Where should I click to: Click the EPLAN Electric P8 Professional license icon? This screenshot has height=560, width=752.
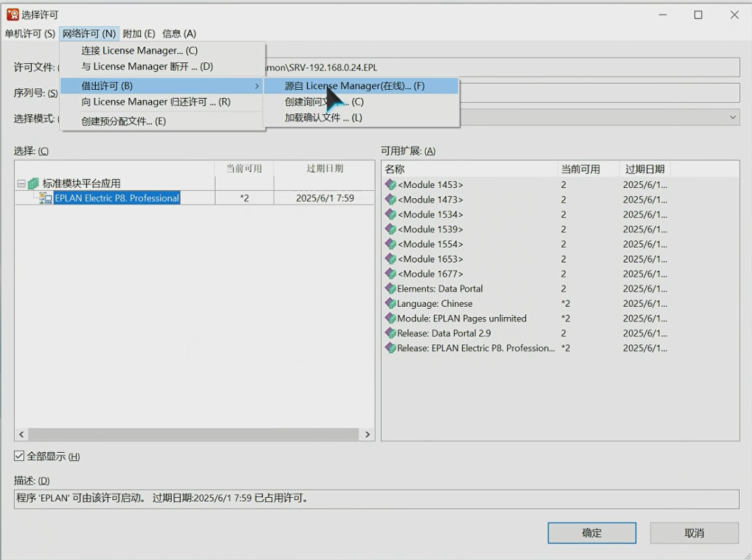coord(46,198)
